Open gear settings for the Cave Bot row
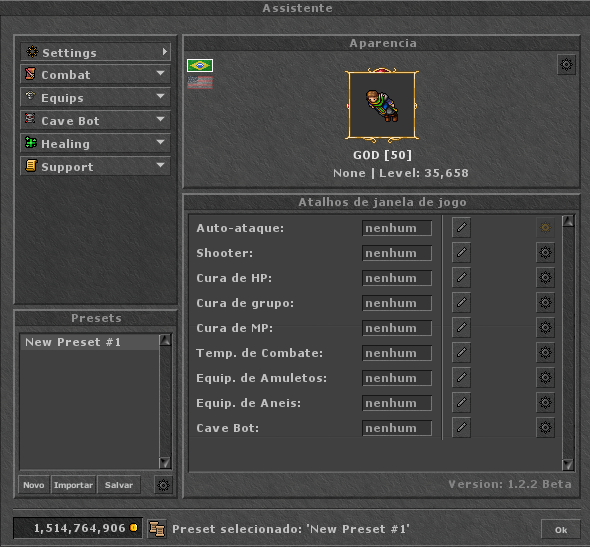 (545, 427)
